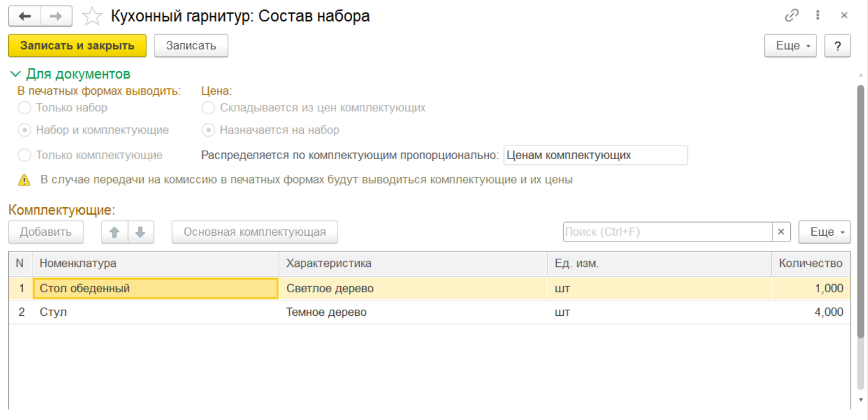
Task: Clear search field with the X icon
Action: (781, 232)
